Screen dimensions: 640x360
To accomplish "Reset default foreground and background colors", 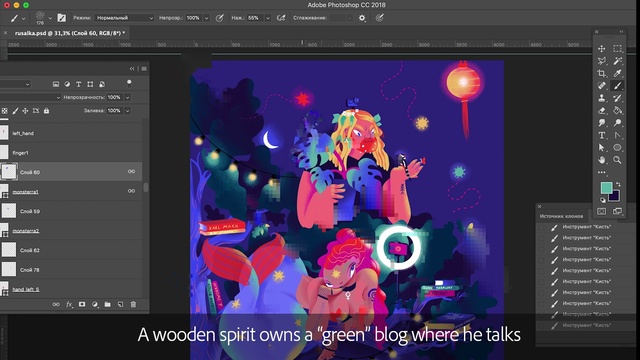I will click(x=603, y=200).
